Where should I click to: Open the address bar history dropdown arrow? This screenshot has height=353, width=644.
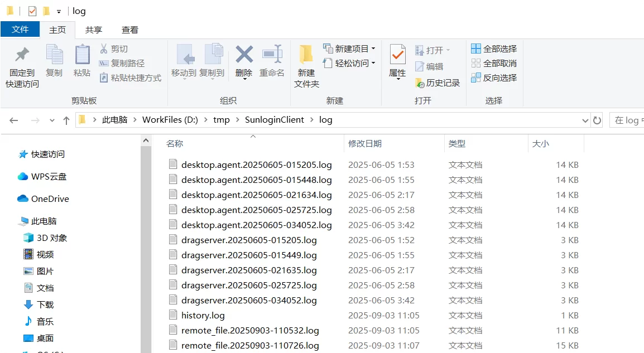tap(585, 120)
